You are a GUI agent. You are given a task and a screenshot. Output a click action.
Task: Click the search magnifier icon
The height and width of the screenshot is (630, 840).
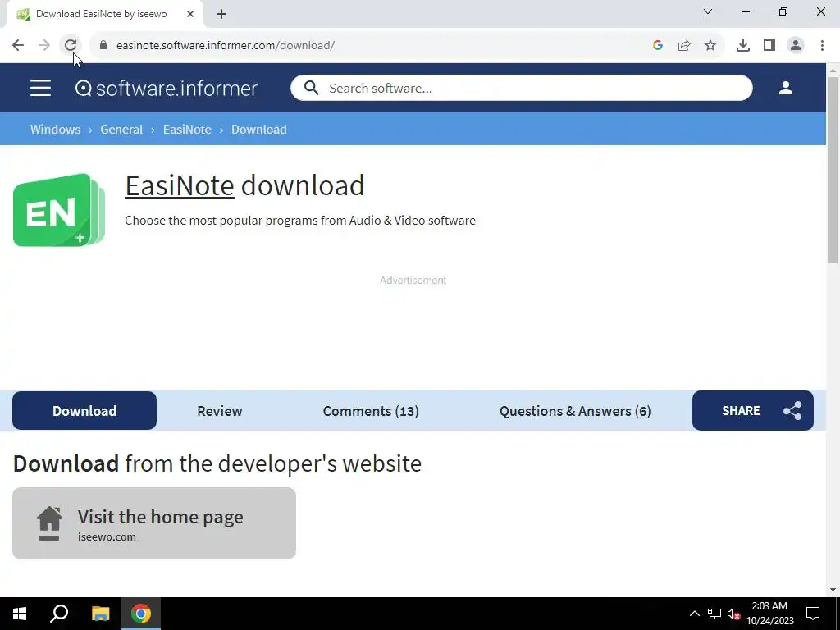[311, 88]
